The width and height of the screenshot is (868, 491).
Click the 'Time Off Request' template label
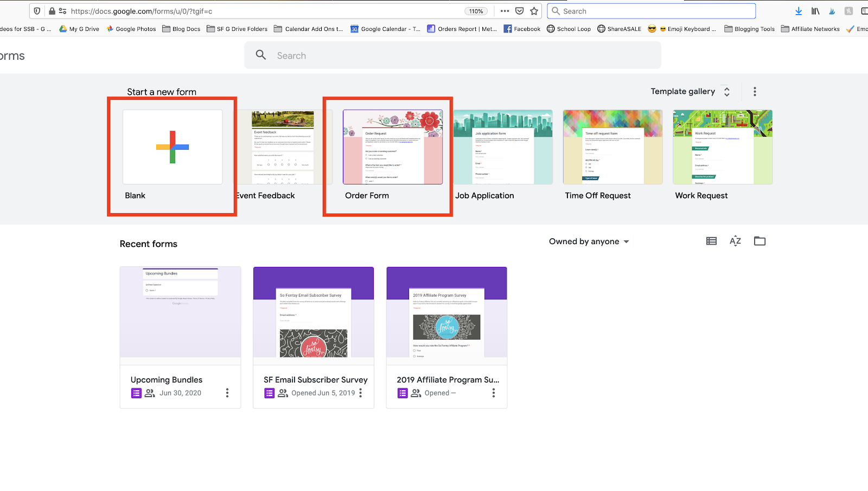[x=598, y=195]
